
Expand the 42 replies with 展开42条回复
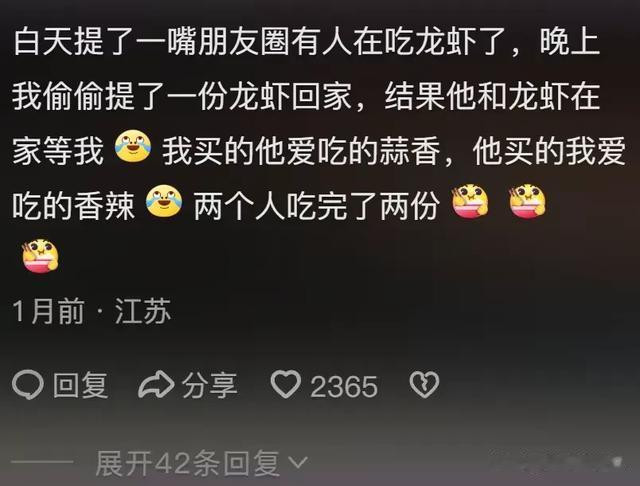coord(188,463)
